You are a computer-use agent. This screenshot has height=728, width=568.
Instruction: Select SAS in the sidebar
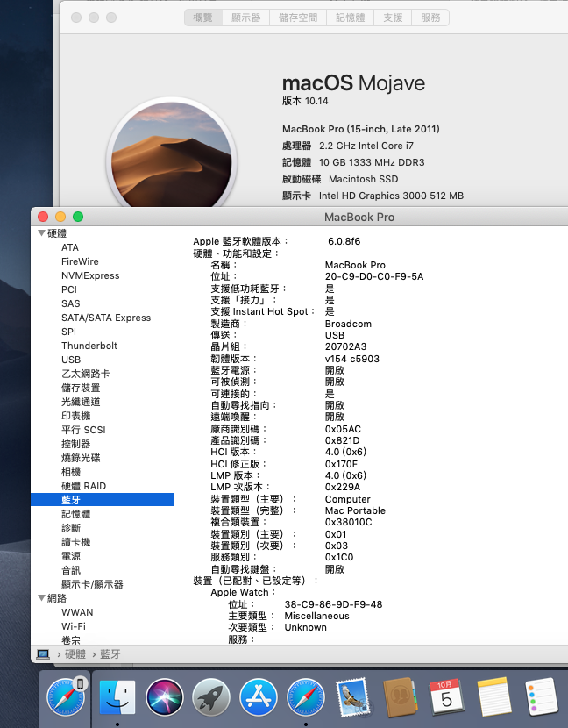(x=70, y=303)
